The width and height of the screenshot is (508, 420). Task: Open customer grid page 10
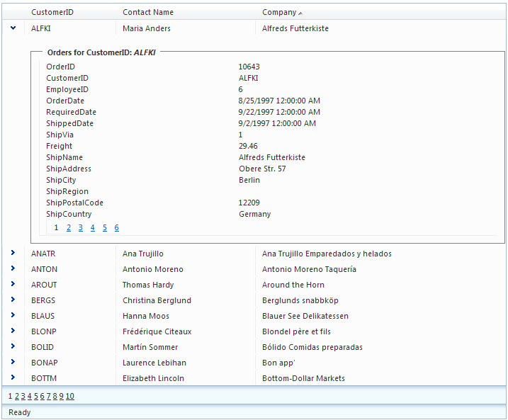(70, 396)
